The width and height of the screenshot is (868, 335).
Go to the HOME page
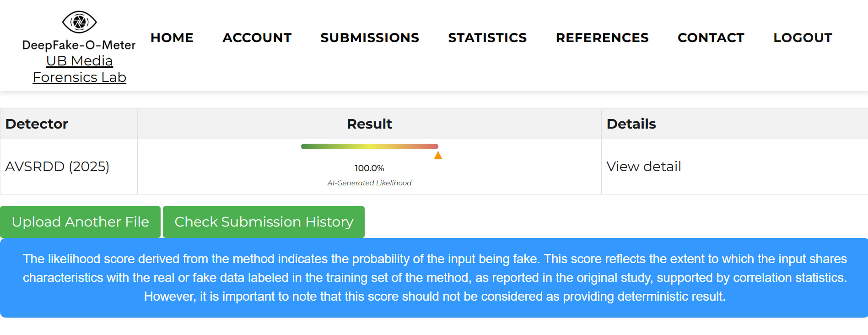[x=172, y=38]
